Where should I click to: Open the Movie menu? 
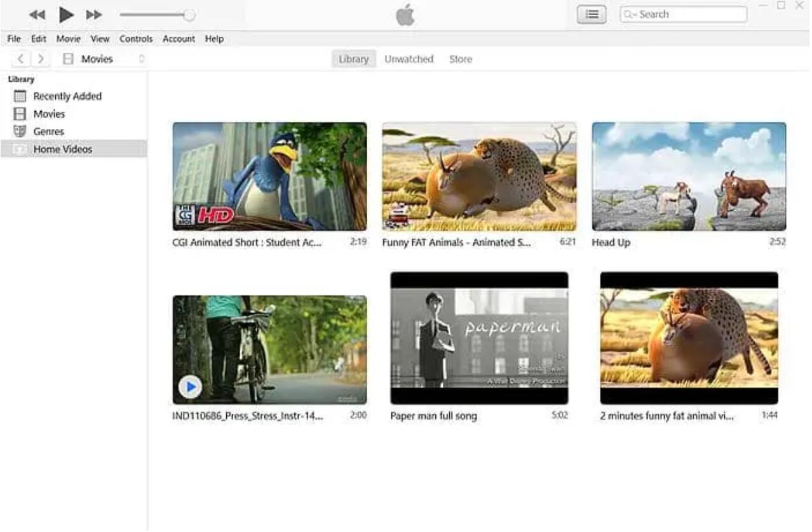tap(68, 39)
